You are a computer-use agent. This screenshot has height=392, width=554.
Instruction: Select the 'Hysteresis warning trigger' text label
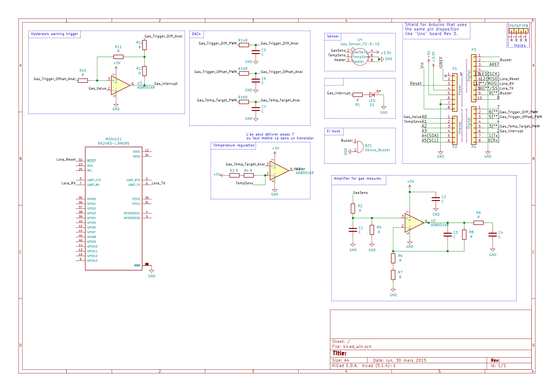click(x=54, y=34)
